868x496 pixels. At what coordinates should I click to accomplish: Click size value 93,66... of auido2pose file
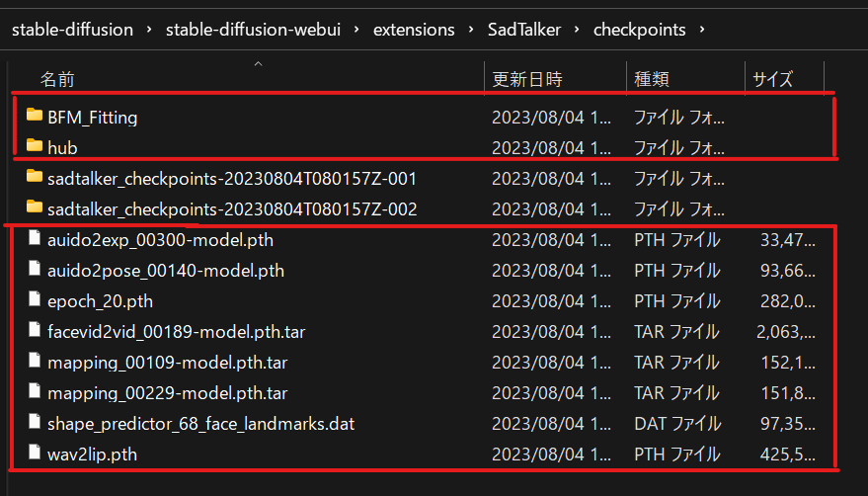787,271
